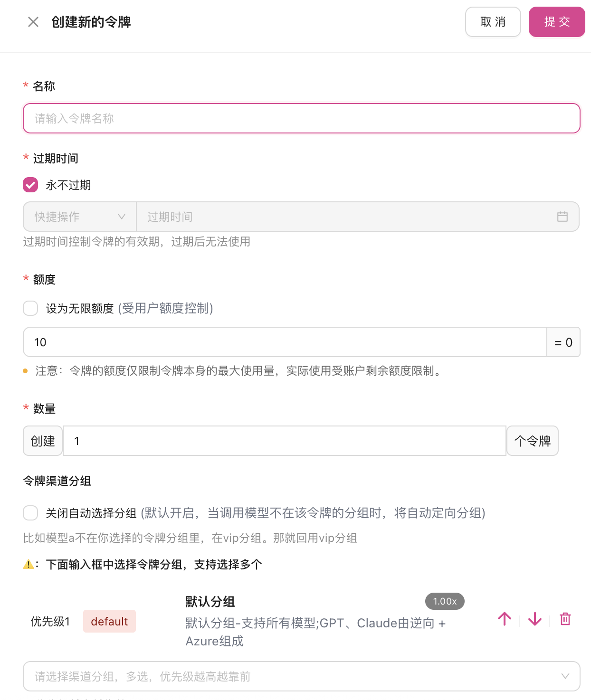Move default group up in priority
Screen dimensions: 591x700
505,619
